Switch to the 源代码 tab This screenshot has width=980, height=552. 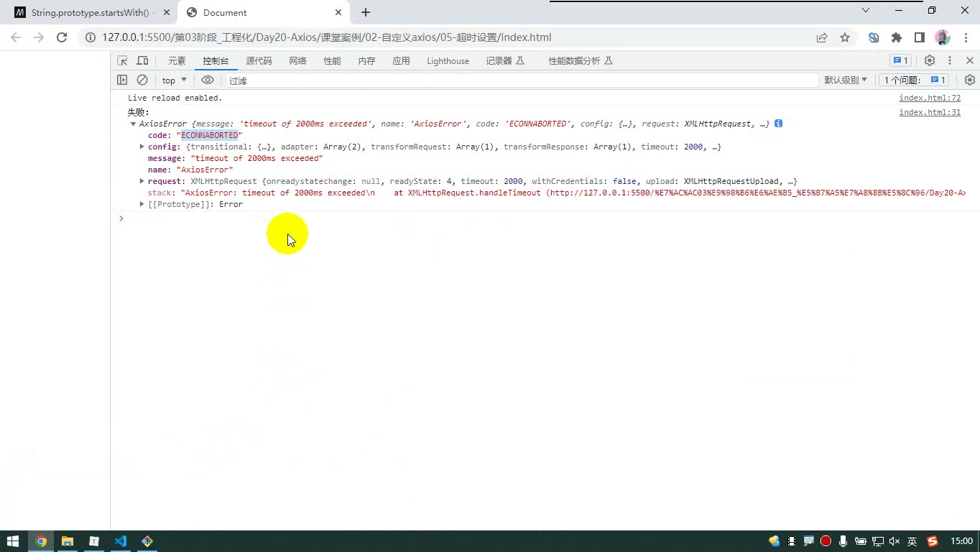pyautogui.click(x=259, y=61)
